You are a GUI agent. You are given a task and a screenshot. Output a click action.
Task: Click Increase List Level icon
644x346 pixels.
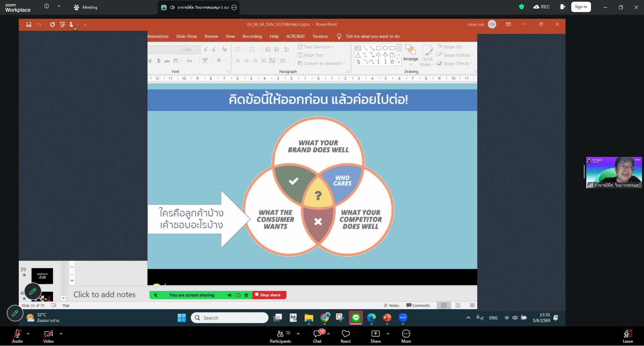point(276,50)
